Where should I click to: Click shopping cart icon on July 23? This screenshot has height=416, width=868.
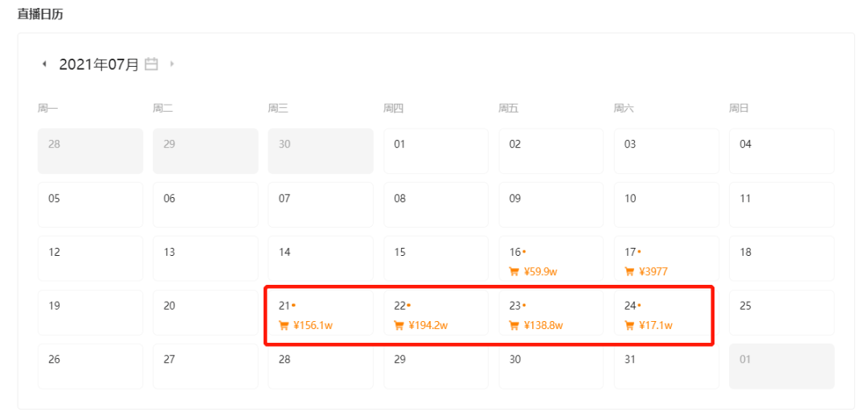[x=514, y=326]
